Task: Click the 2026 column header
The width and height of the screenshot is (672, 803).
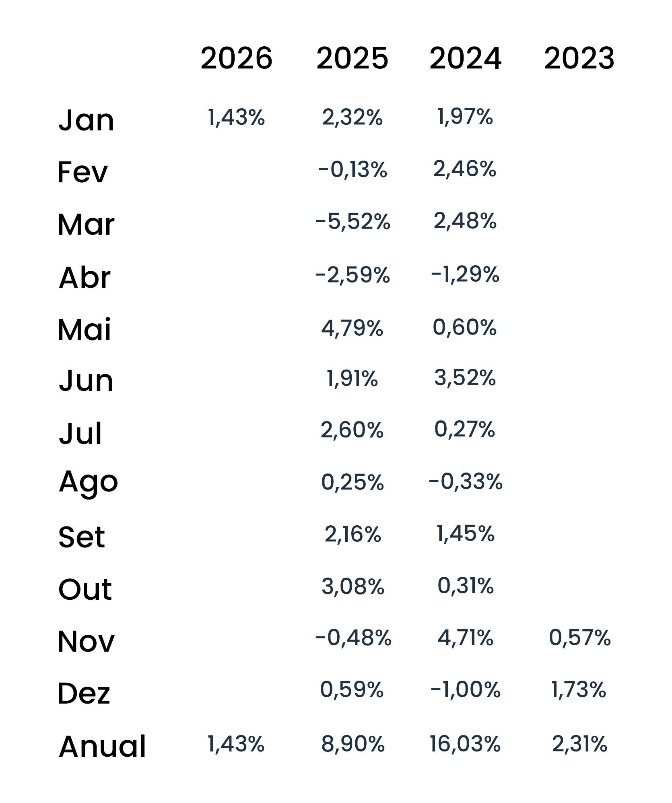Action: coord(236,58)
